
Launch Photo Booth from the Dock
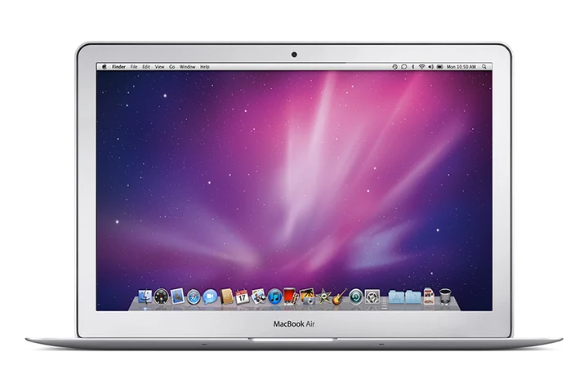[x=291, y=296]
